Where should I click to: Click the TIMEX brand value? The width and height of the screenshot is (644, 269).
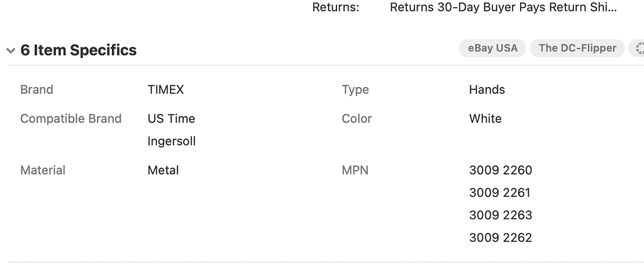(166, 89)
